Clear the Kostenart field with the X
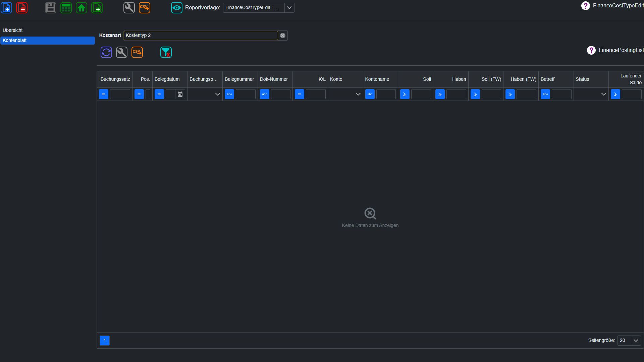The image size is (644, 362). (x=283, y=36)
